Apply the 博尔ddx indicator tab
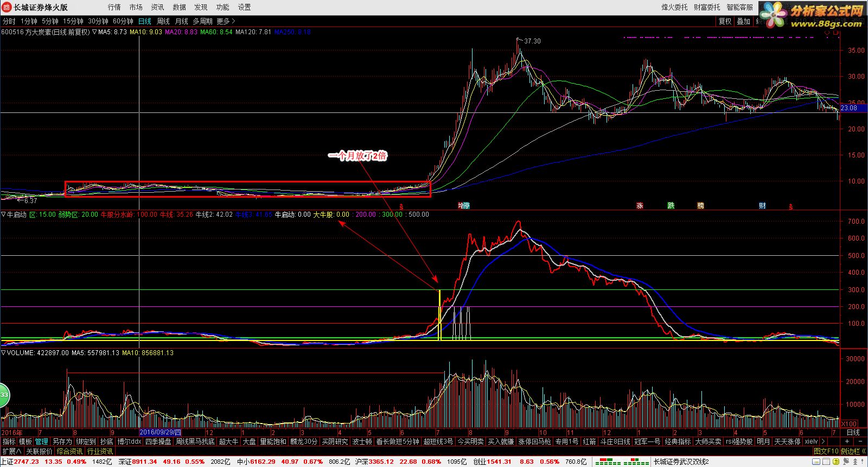This screenshot has height=467, width=868. (x=129, y=441)
